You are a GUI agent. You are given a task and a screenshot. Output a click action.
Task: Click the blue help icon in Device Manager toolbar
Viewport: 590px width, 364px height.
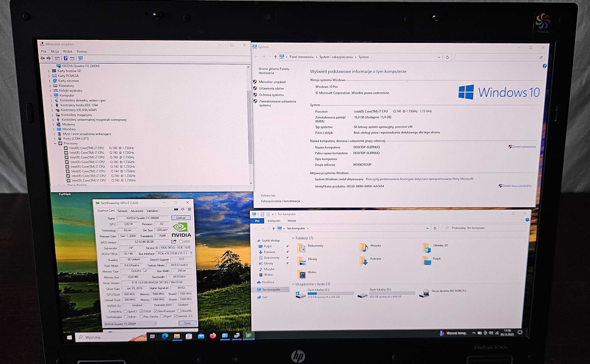point(66,58)
